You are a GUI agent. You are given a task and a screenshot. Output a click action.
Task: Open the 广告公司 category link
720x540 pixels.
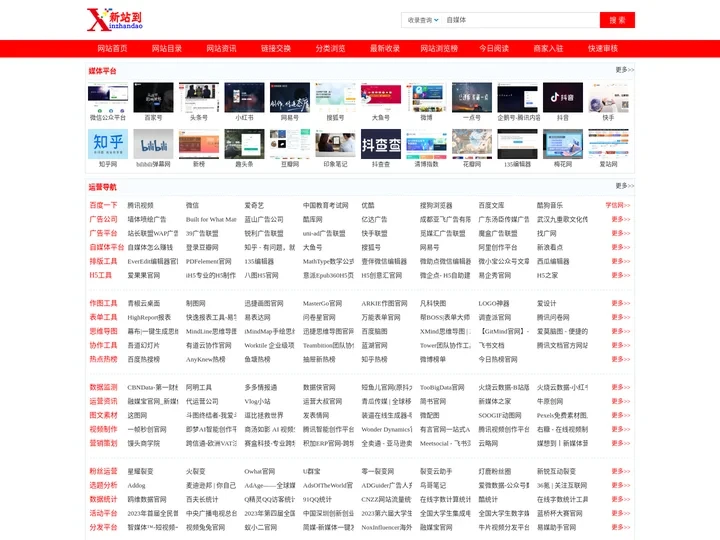103,219
